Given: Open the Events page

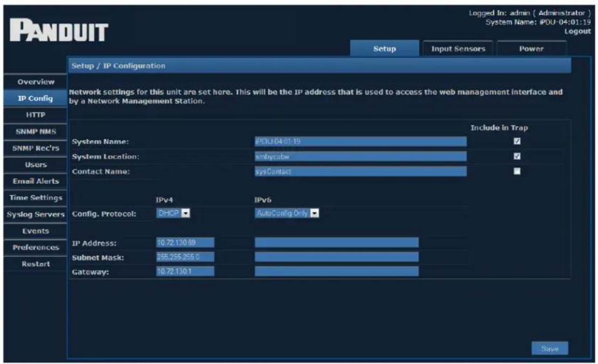Looking at the screenshot, I should [x=36, y=230].
